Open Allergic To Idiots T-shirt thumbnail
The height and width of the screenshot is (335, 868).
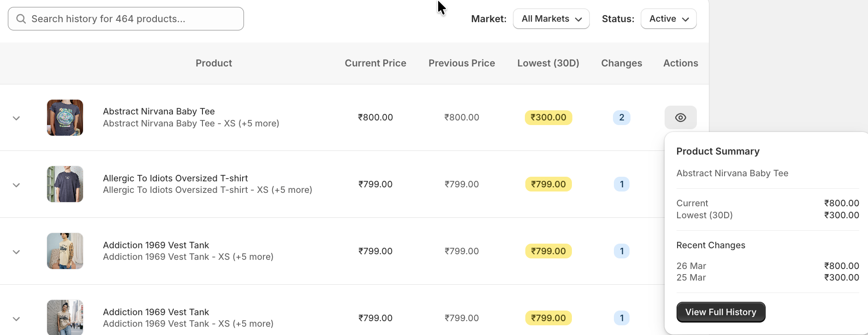[65, 184]
